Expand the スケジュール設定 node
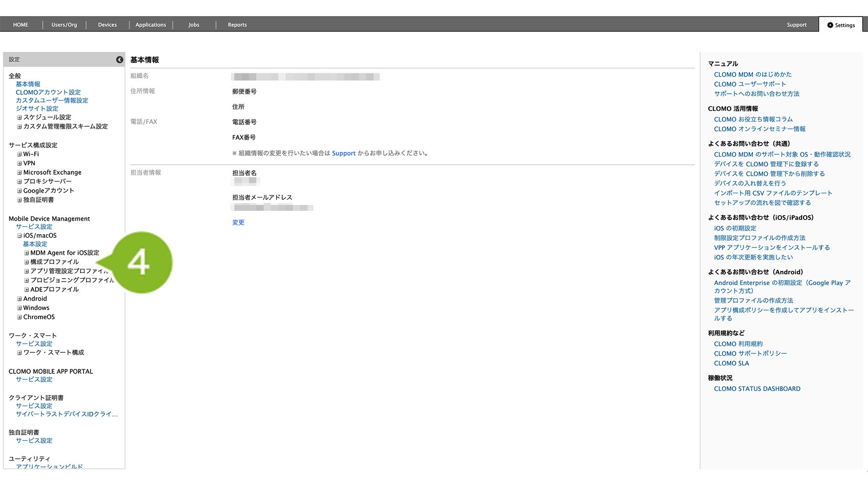This screenshot has width=868, height=488. coord(20,118)
